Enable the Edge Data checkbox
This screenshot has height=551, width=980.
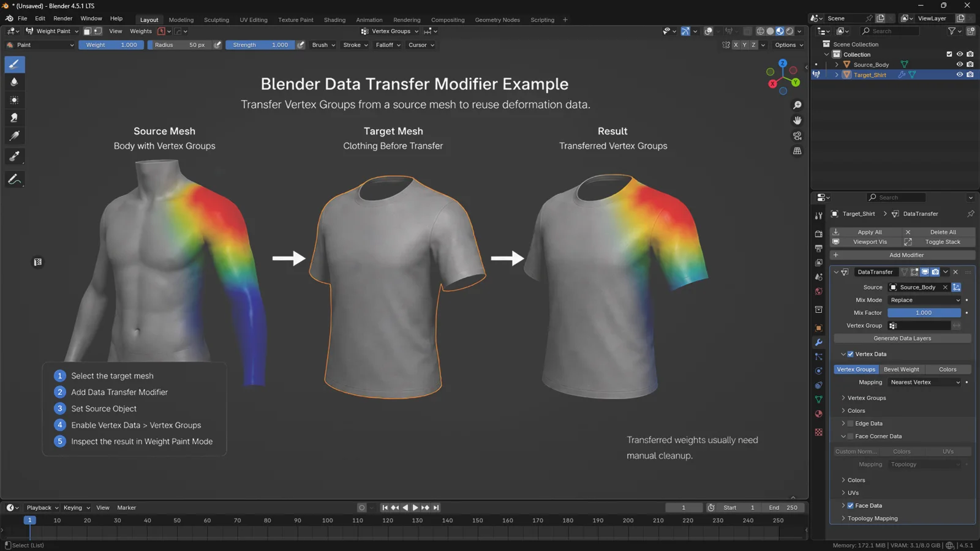click(x=850, y=424)
